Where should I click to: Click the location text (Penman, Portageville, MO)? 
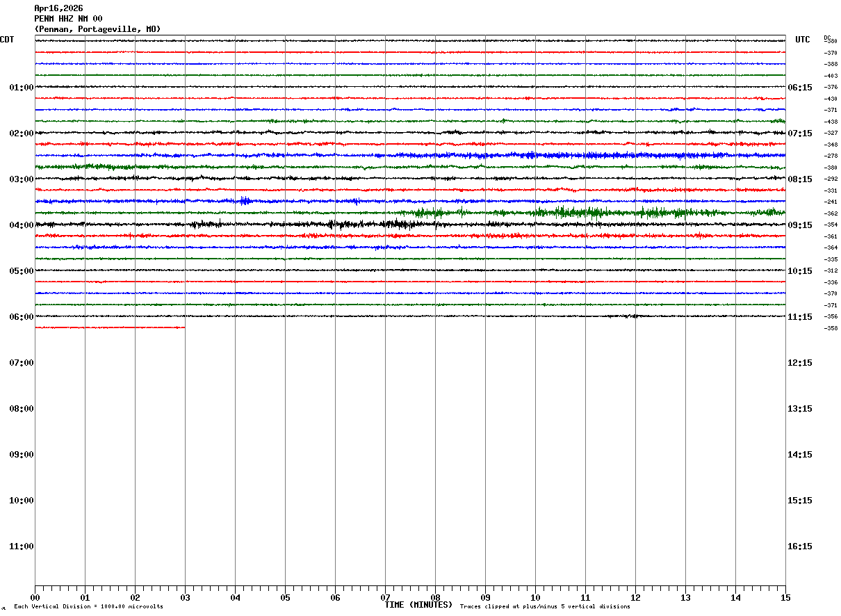[x=97, y=29]
